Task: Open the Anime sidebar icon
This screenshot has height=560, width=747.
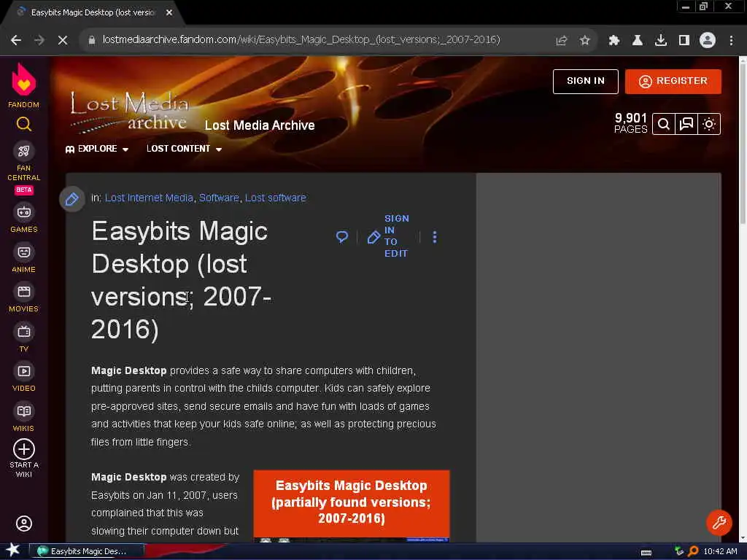Action: coord(24,252)
